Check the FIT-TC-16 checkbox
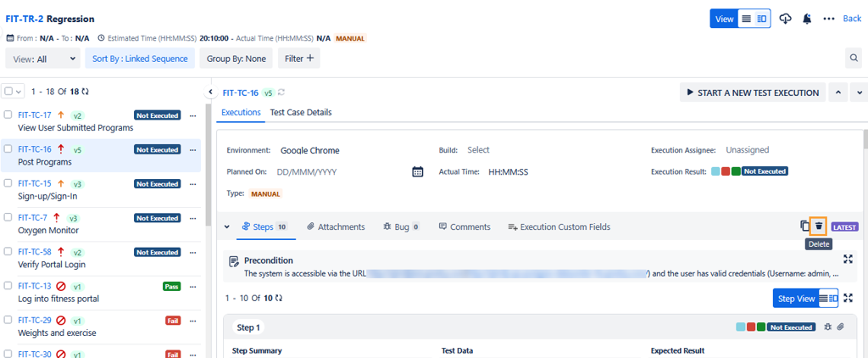Image resolution: width=868 pixels, height=358 pixels. coord(8,148)
